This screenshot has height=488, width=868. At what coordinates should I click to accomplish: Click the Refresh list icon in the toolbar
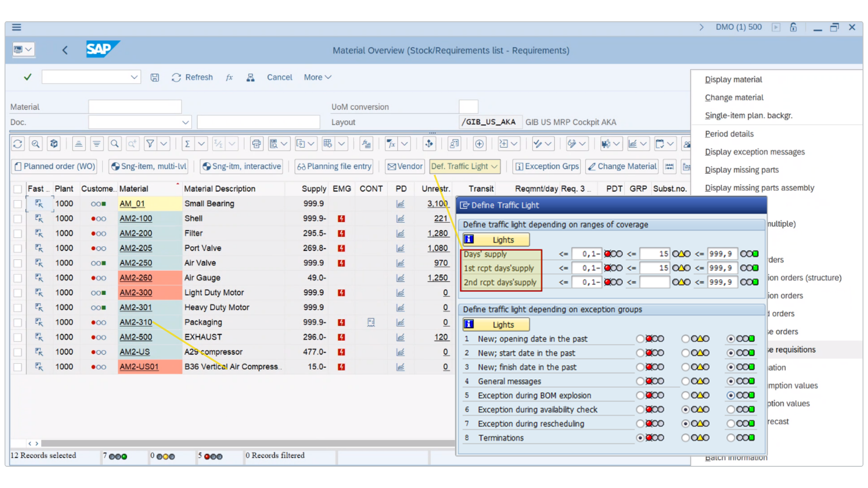[x=17, y=144]
